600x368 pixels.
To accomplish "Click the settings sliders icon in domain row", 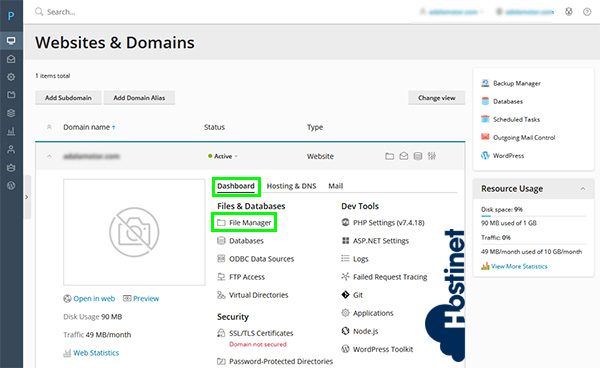I will point(432,156).
